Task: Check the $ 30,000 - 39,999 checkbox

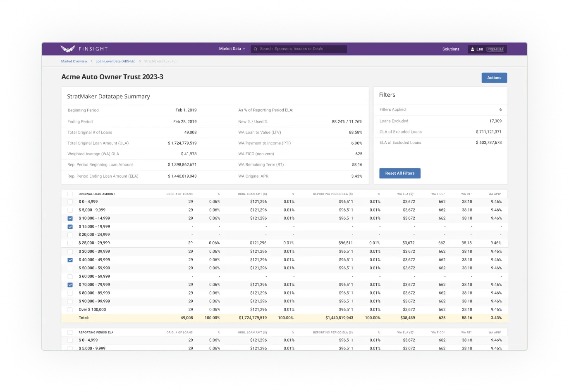Action: pyautogui.click(x=70, y=252)
